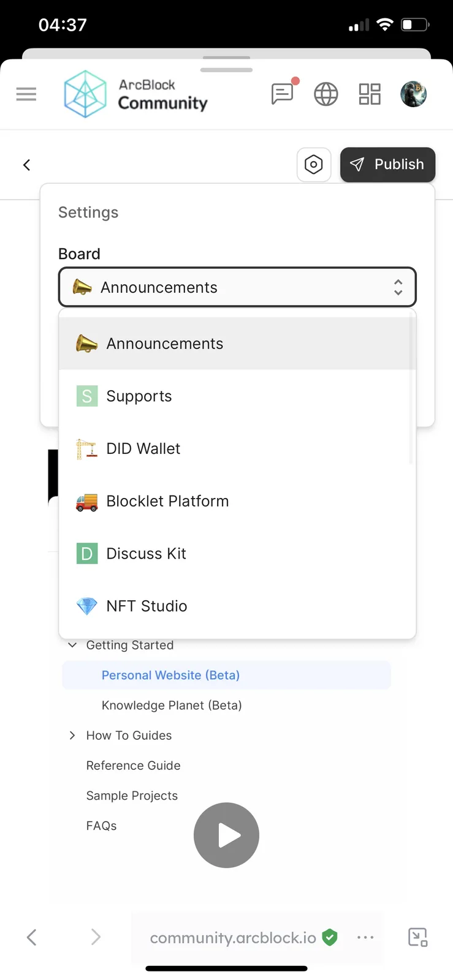
Task: Open the user profile avatar
Action: pos(414,94)
